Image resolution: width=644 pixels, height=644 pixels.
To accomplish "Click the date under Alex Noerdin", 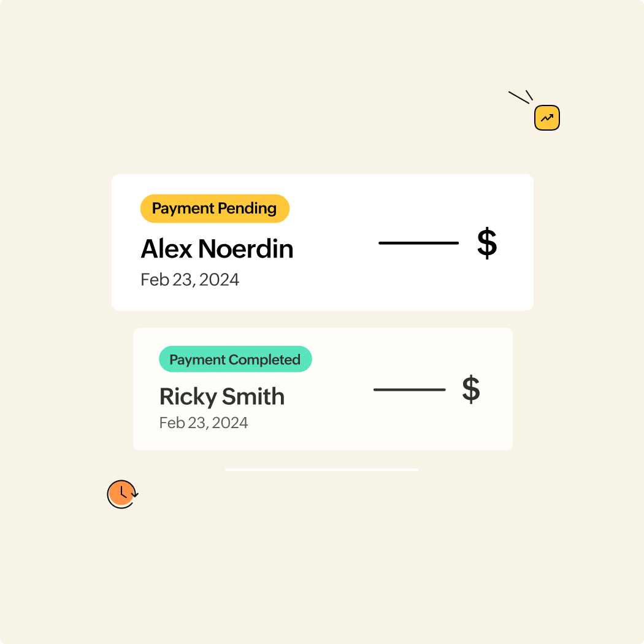I will click(190, 280).
